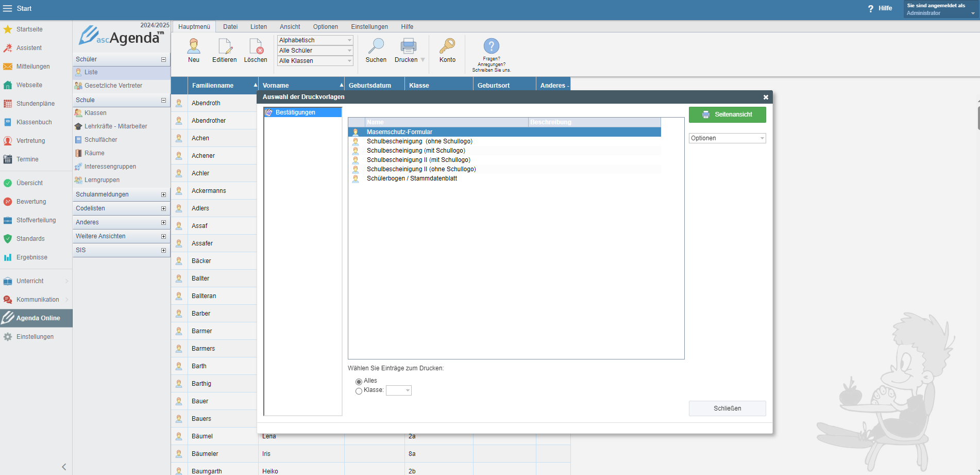
Task: Select Bestätigungen category in dialog
Action: pos(295,112)
